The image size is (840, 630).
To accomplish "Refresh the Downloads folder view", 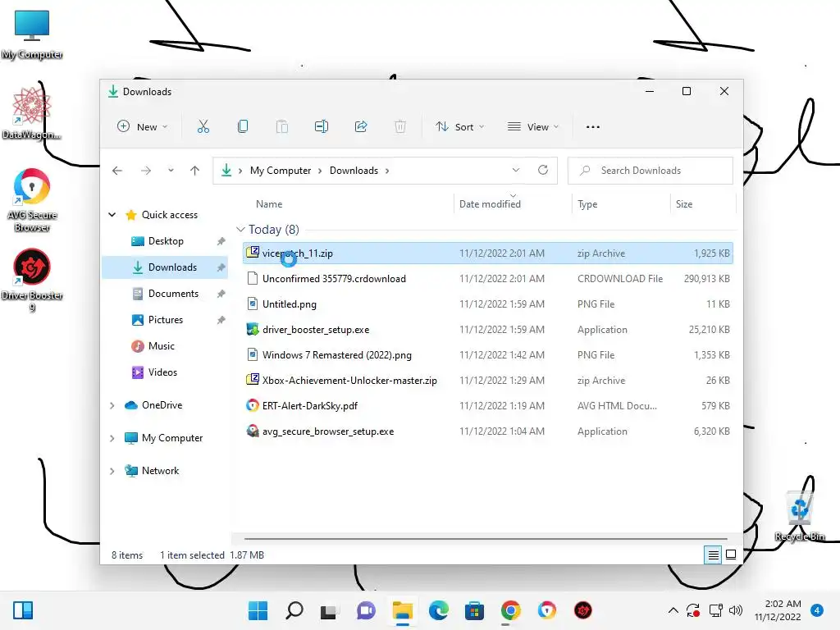I will (x=543, y=170).
